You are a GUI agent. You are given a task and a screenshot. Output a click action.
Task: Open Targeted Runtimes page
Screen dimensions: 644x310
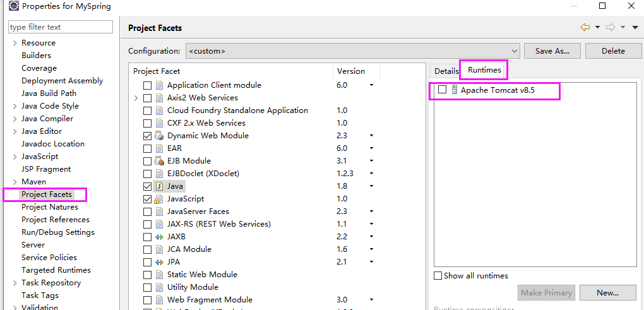pos(56,270)
